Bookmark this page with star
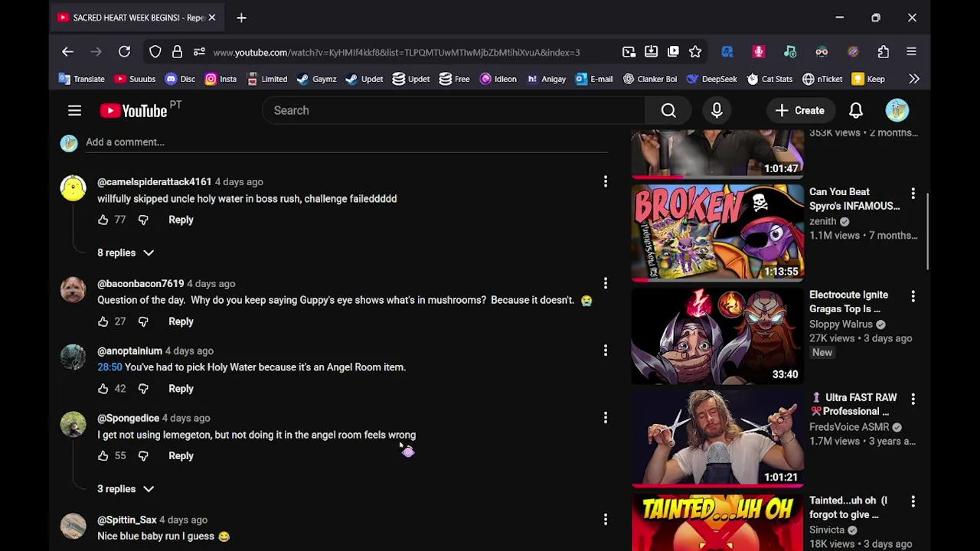Viewport: 980px width, 551px height. coord(695,52)
